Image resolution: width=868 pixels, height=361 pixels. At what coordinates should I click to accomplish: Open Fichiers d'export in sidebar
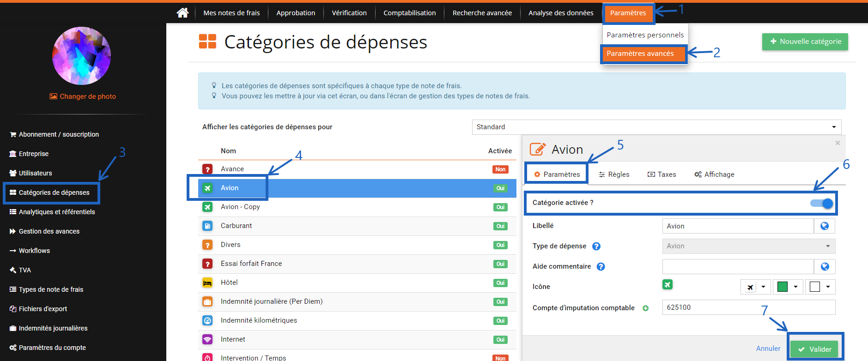[x=38, y=309]
